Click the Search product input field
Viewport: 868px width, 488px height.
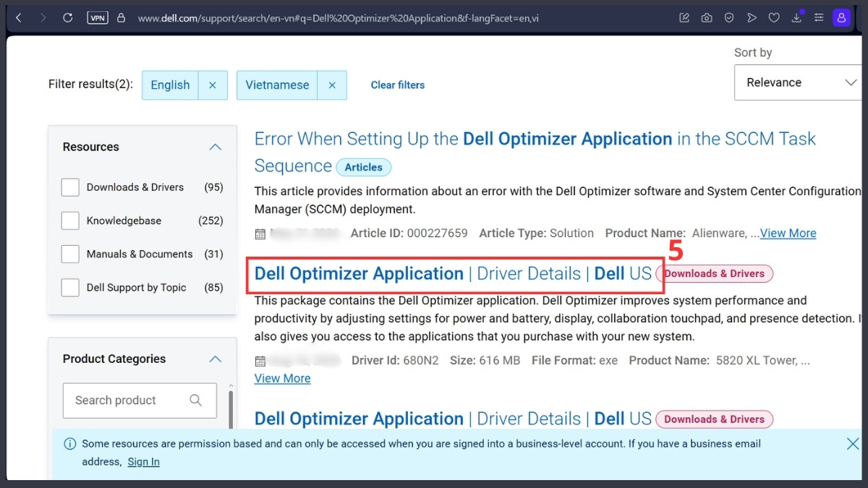point(140,401)
